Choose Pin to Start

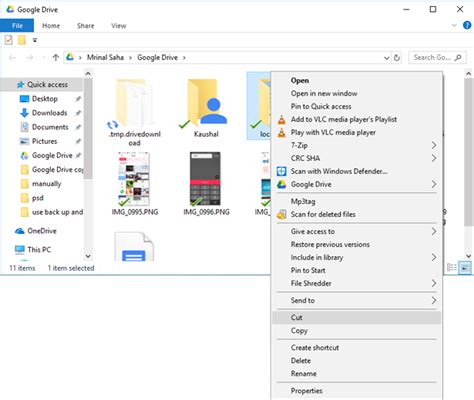click(356, 270)
